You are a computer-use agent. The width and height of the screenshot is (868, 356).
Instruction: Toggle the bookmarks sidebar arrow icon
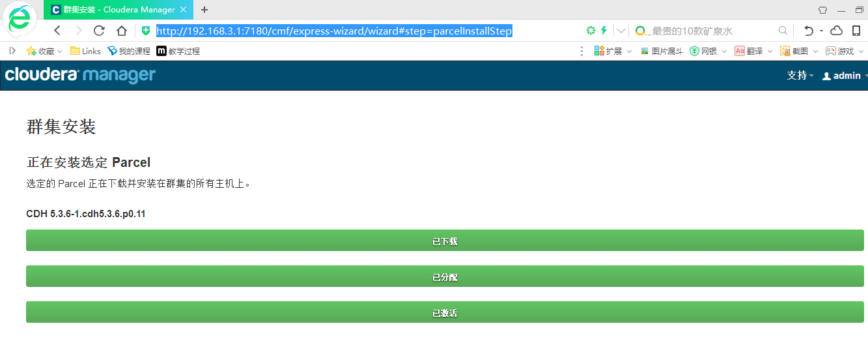click(x=12, y=51)
